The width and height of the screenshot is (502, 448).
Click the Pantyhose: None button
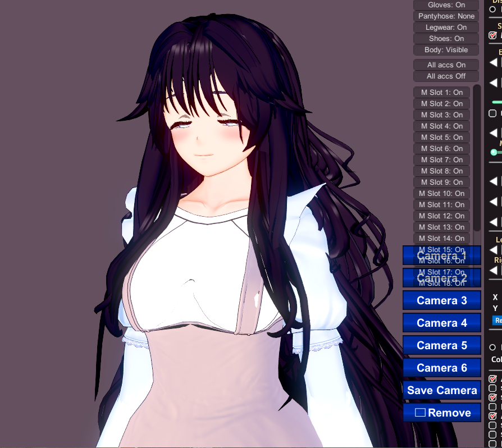(x=446, y=16)
